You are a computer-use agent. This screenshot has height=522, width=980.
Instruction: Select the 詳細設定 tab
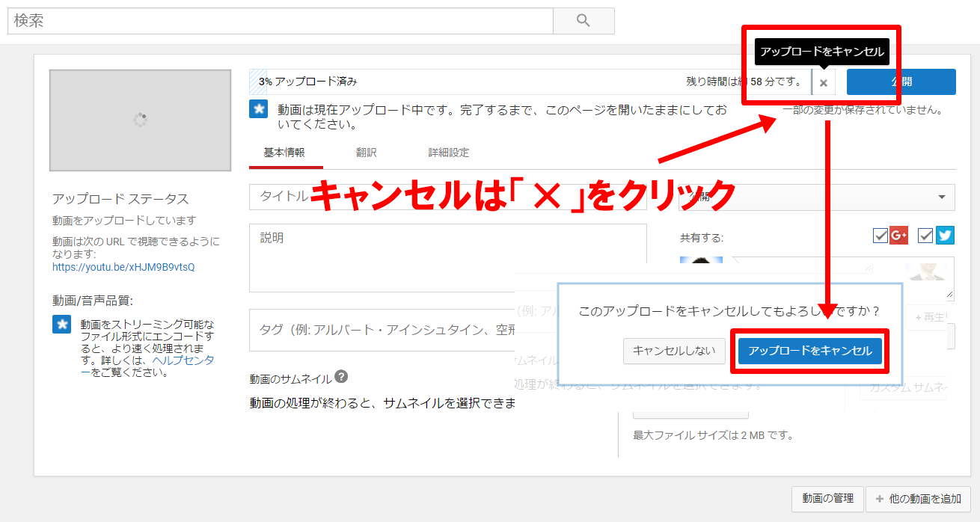pos(449,153)
